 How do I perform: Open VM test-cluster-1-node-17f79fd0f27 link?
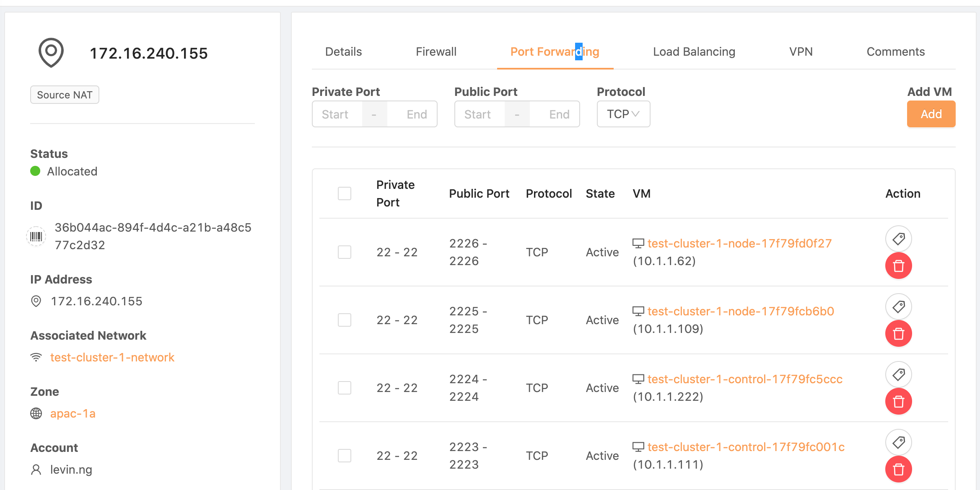pos(739,243)
